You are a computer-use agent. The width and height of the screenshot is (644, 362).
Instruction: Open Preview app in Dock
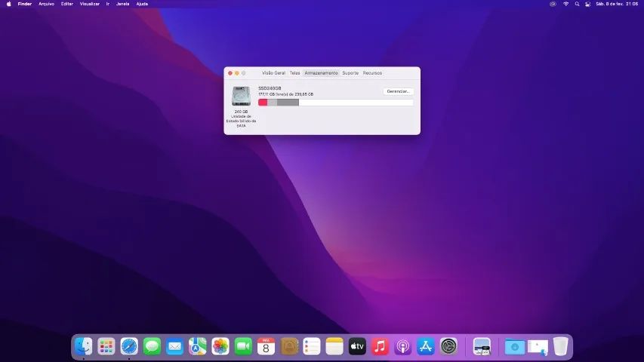pos(482,346)
